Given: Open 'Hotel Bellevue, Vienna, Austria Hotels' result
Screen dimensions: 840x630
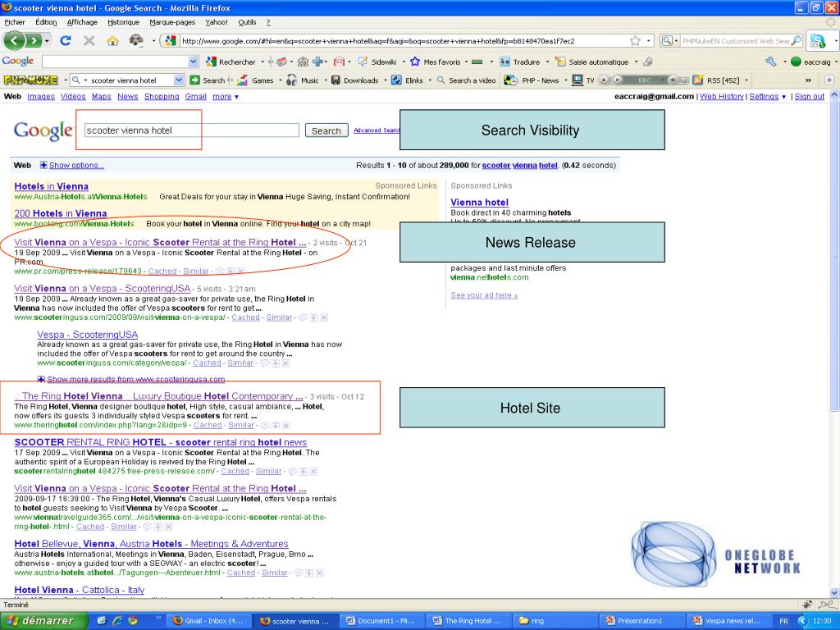Looking at the screenshot, I should 152,544.
